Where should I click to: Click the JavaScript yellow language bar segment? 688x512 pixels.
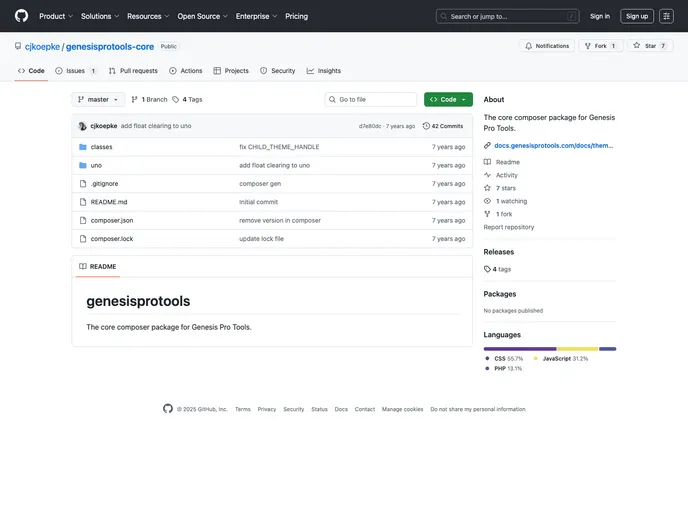[577, 349]
